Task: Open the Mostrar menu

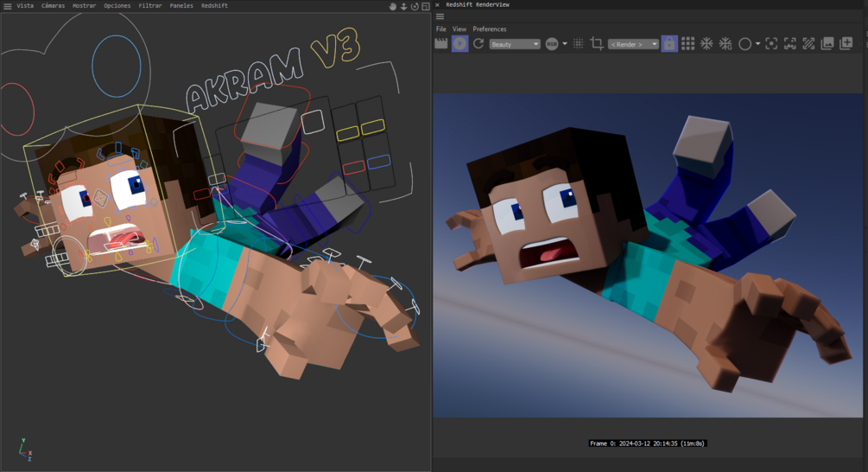Action: [x=84, y=5]
